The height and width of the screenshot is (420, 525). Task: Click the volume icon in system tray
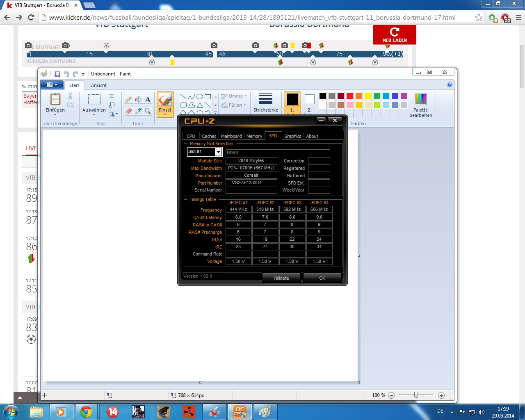pos(482,412)
